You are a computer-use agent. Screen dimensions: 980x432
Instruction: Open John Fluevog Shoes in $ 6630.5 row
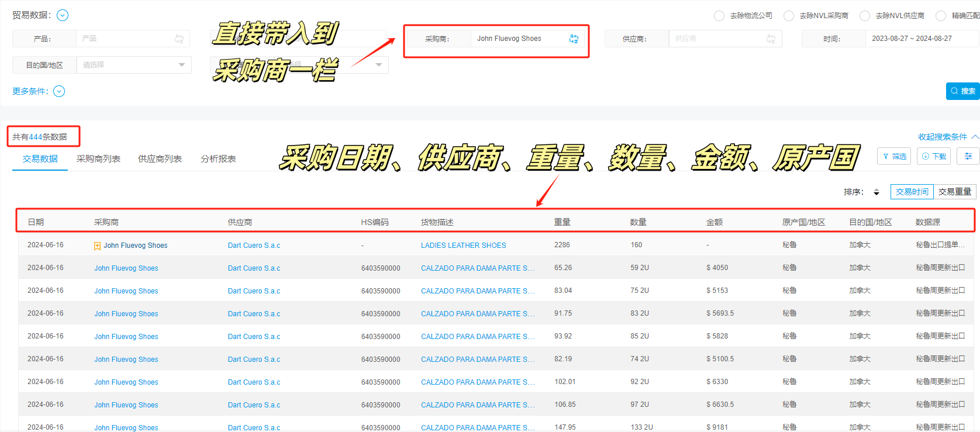[126, 405]
